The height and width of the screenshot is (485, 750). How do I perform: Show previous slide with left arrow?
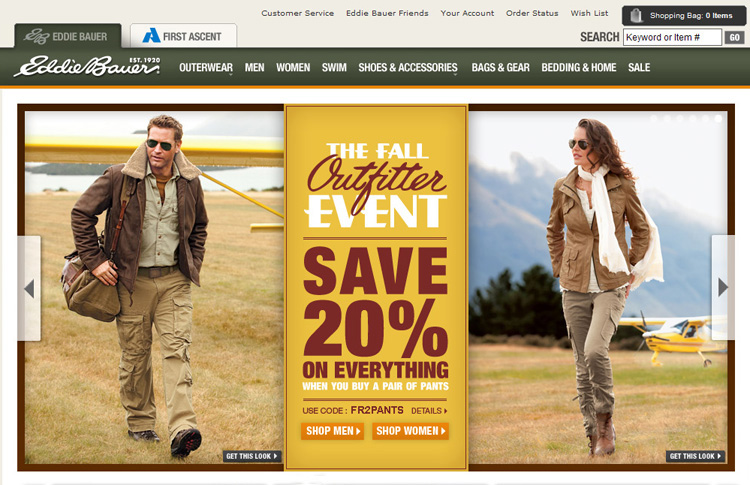[29, 288]
